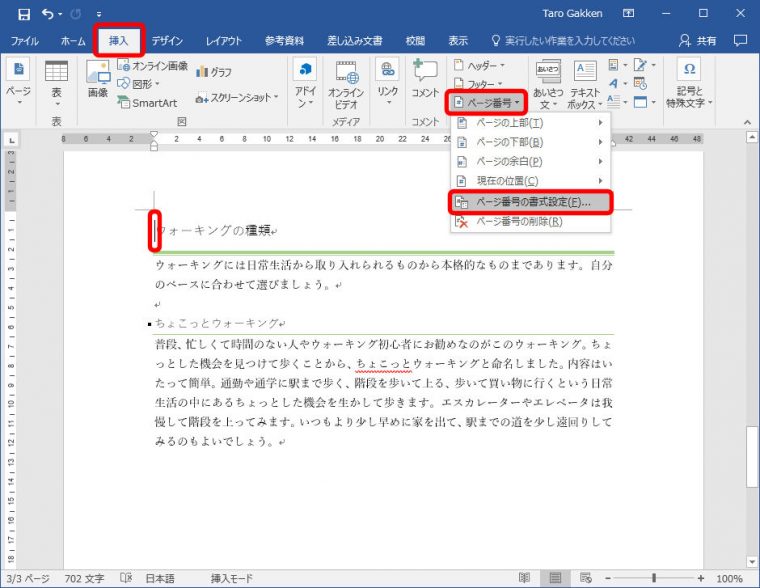Image resolution: width=760 pixels, height=588 pixels.
Task: Insert a picture with 画像 button
Action: [98, 79]
